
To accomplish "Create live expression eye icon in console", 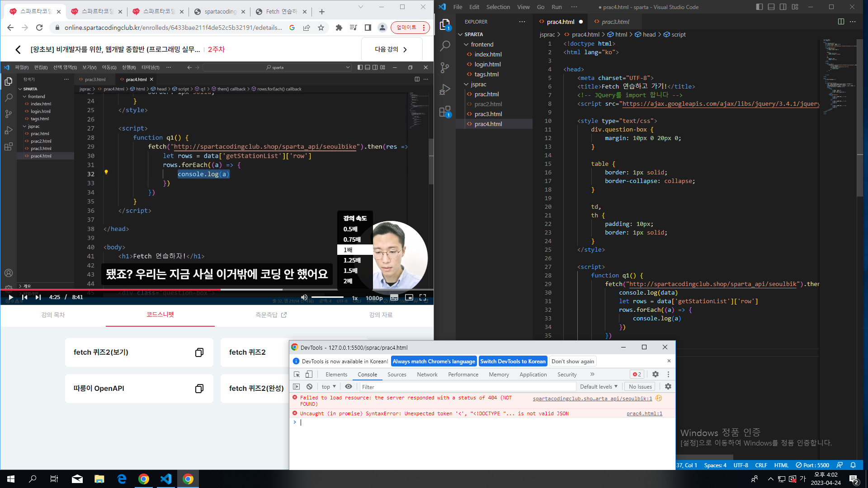I will point(349,387).
